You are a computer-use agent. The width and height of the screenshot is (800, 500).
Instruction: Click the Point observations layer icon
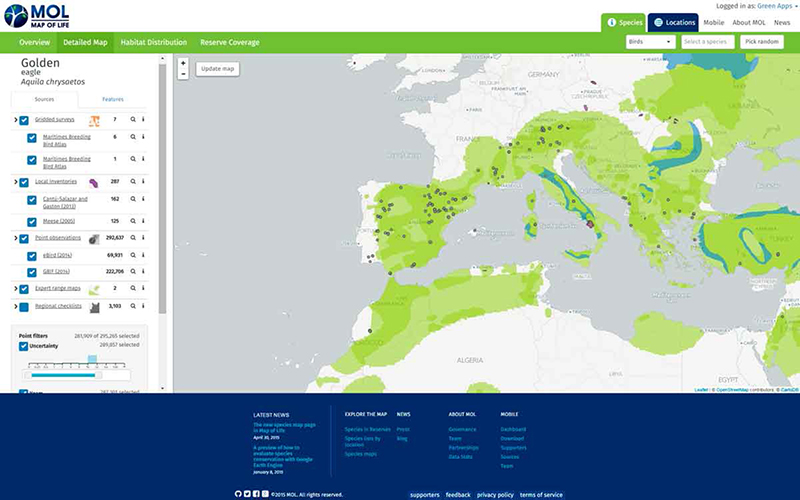coord(94,239)
